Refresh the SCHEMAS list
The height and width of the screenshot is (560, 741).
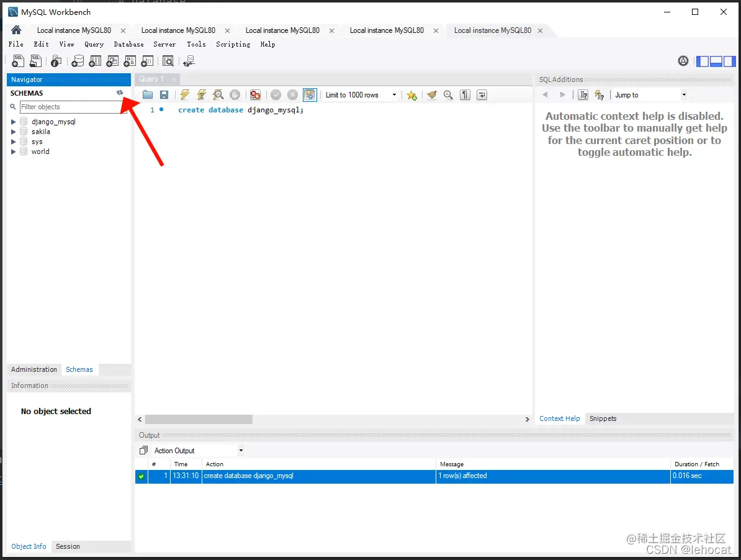click(x=120, y=93)
